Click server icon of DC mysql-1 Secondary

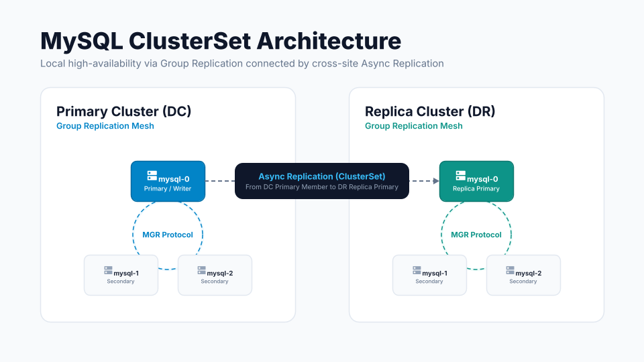(108, 270)
